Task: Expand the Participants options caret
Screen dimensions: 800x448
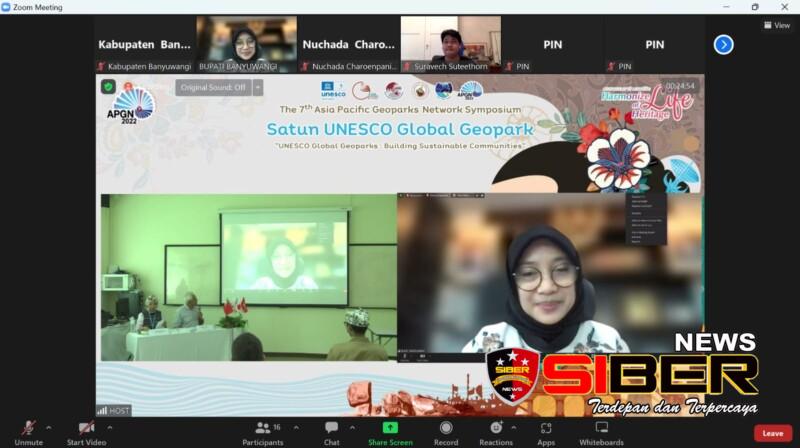Action: [x=296, y=427]
